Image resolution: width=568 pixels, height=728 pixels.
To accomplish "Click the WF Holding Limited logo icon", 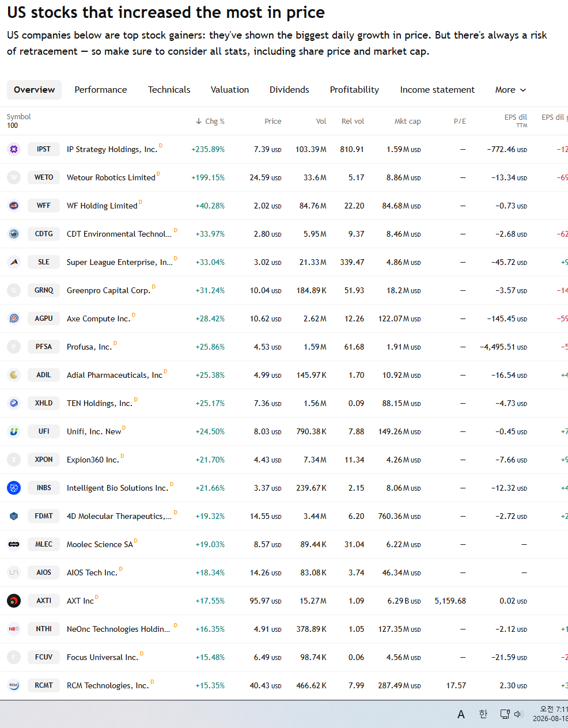I will click(14, 206).
